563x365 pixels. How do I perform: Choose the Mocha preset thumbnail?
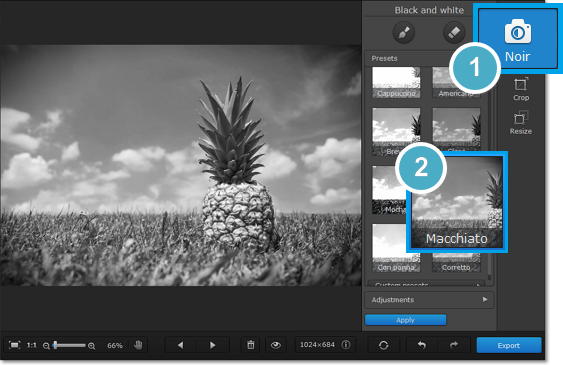click(x=389, y=189)
